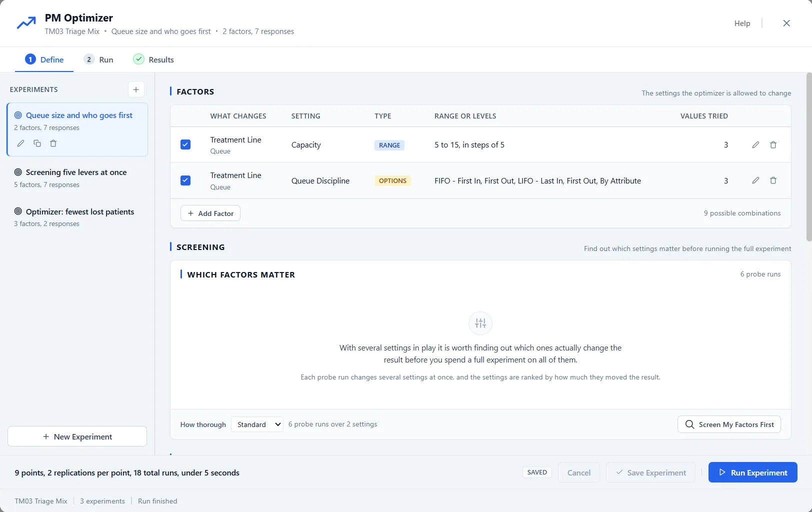The image size is (812, 512).
Task: Click 'Run finished' in status bar
Action: point(157,501)
